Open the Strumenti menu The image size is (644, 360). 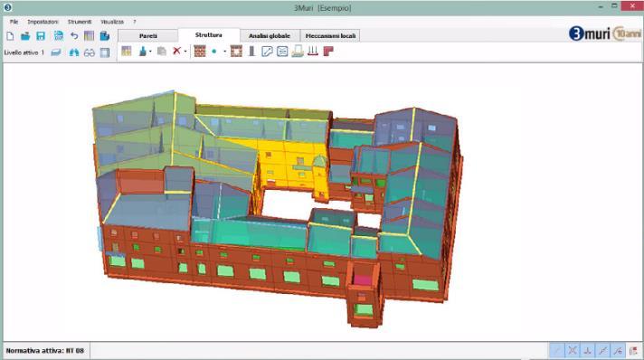coord(80,22)
